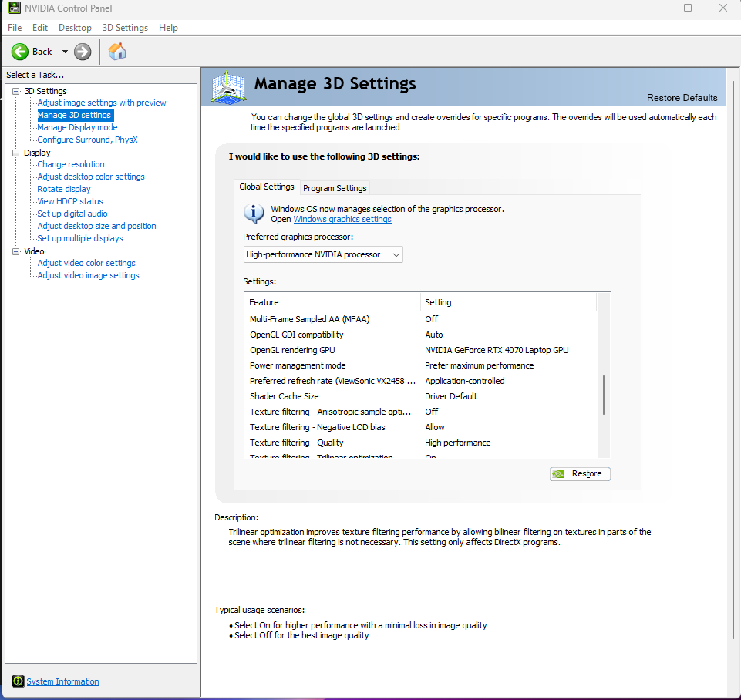Select OpenGL GDI compatibility row

point(420,335)
